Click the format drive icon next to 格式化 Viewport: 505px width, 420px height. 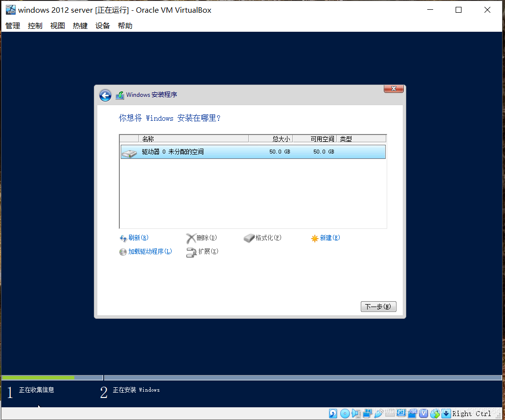[x=249, y=238]
